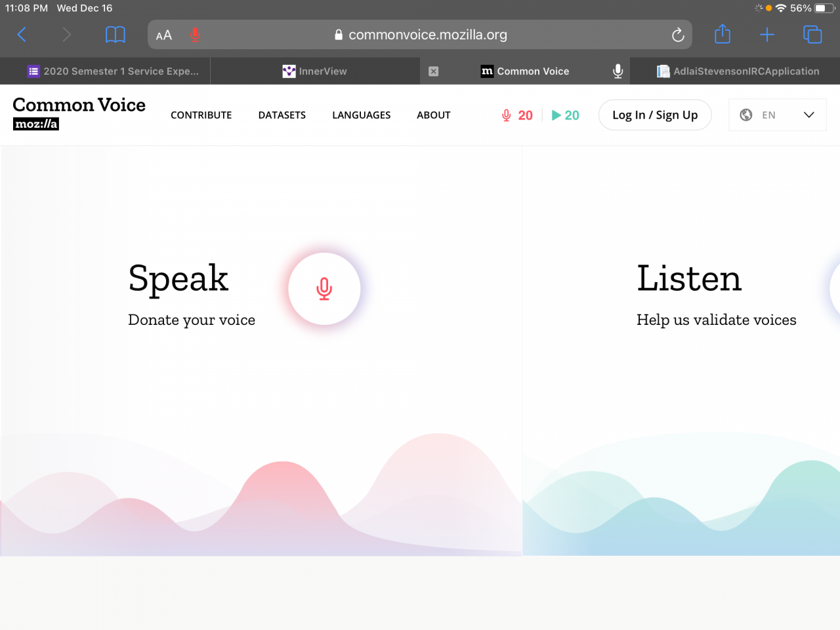Tap the battery indicator in status bar
This screenshot has width=840, height=630.
tap(824, 9)
